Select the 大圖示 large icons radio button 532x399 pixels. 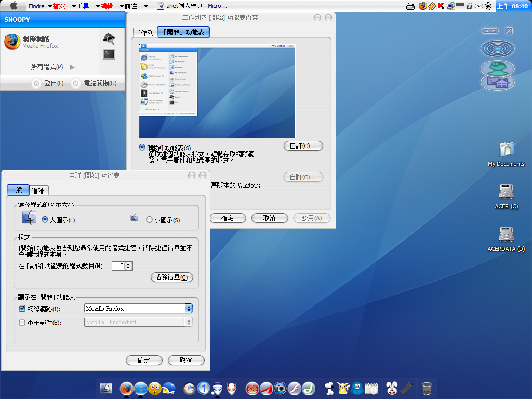click(x=45, y=220)
